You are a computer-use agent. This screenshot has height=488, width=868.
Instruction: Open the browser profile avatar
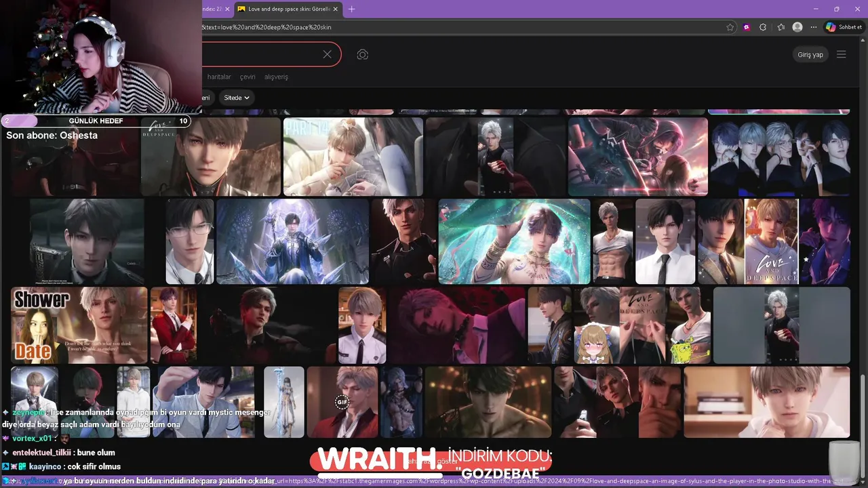click(x=797, y=27)
